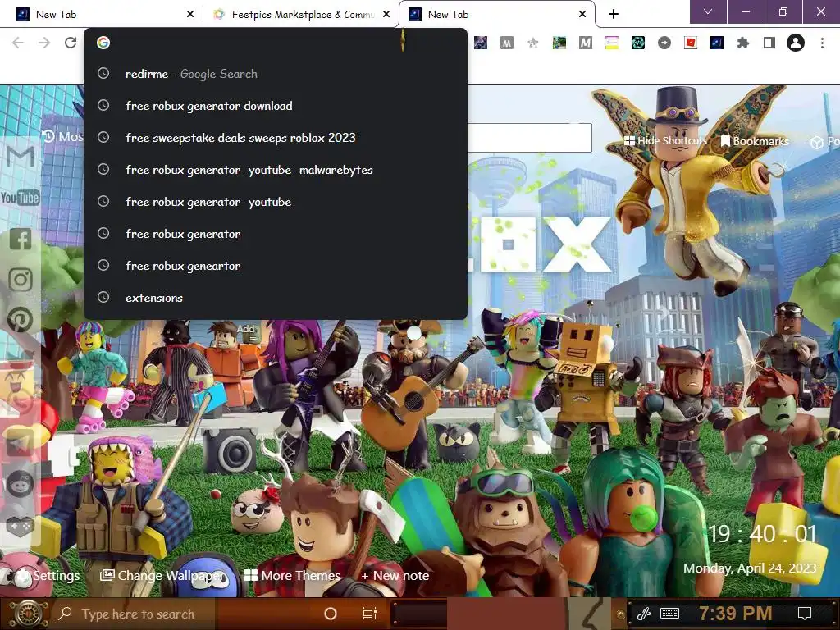Click the taskbar 7:39 PM clock
This screenshot has height=630, width=840.
pyautogui.click(x=735, y=614)
